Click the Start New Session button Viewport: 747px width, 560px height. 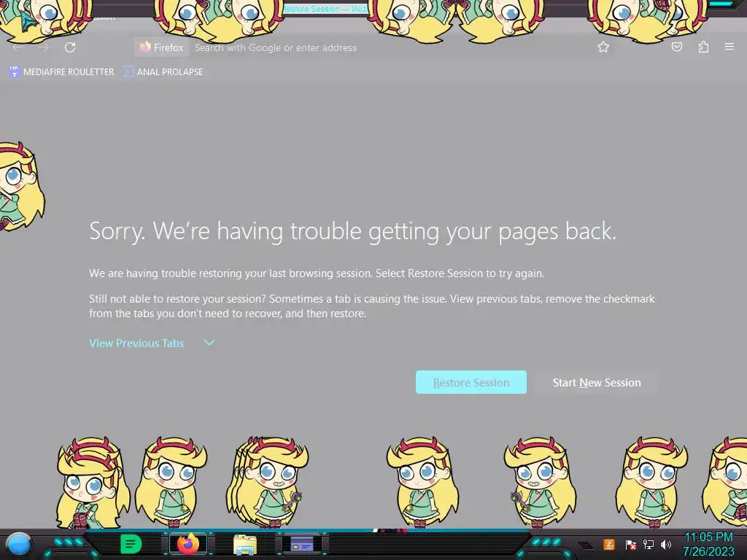597,382
